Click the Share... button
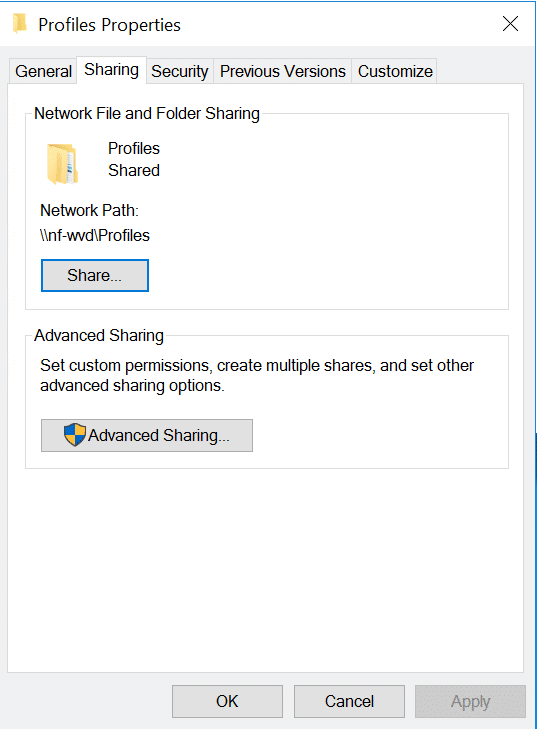The image size is (537, 729). [95, 276]
